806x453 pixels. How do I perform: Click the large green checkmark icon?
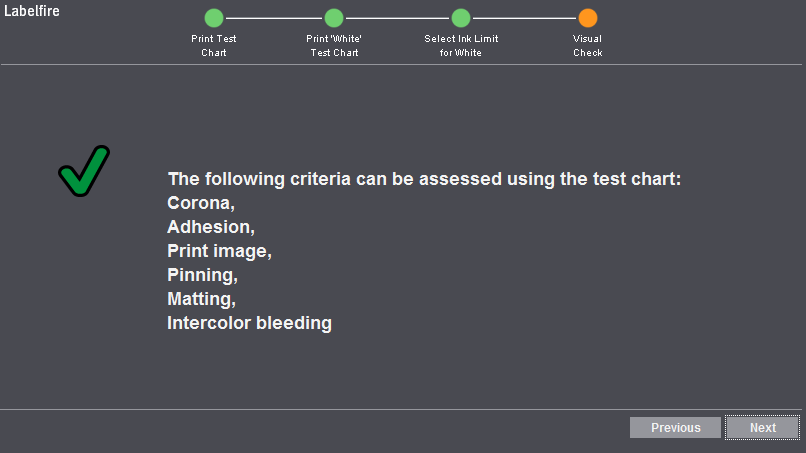click(84, 171)
